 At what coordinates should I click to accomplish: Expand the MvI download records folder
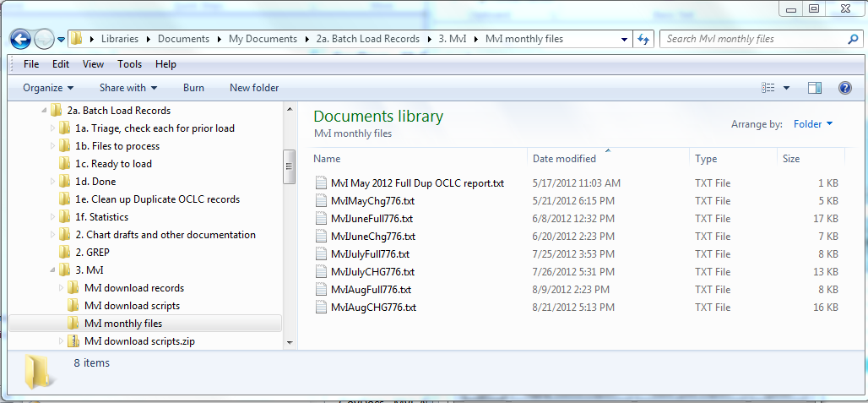coord(61,288)
